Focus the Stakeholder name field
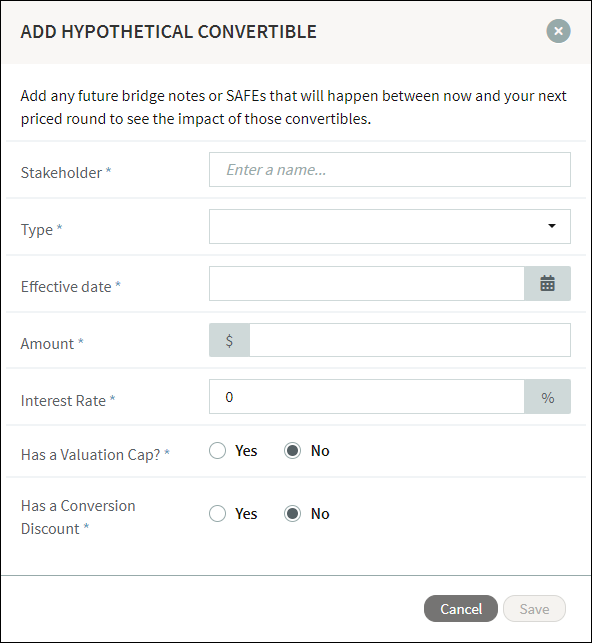 (x=389, y=169)
